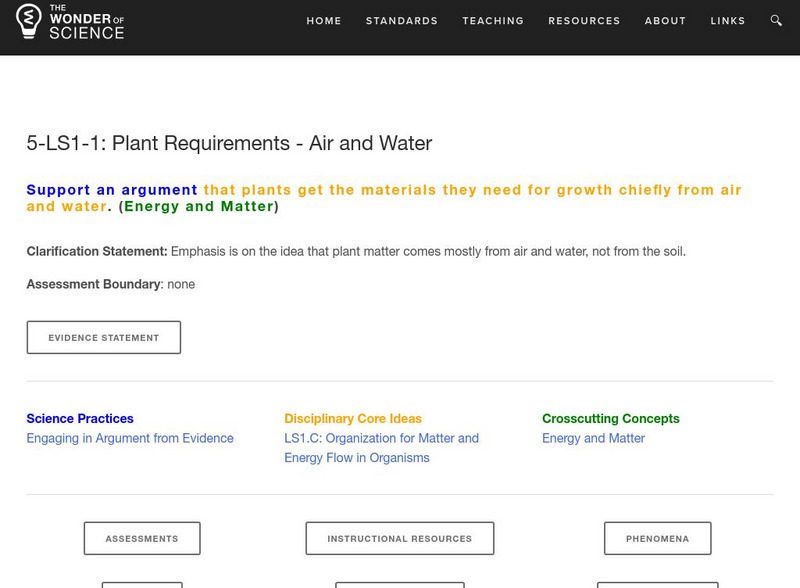Screen dimensions: 800x588
Task: Click the Wonder of Science site title text
Action: pyautogui.click(x=86, y=21)
